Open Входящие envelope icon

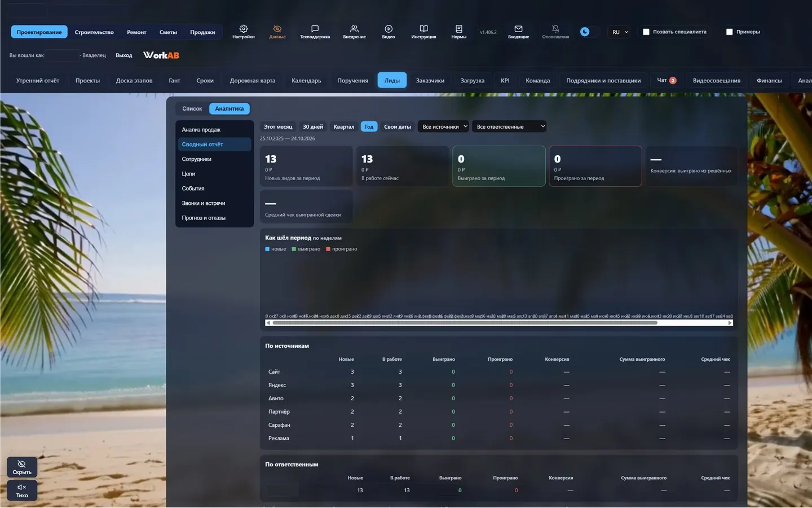pyautogui.click(x=519, y=29)
